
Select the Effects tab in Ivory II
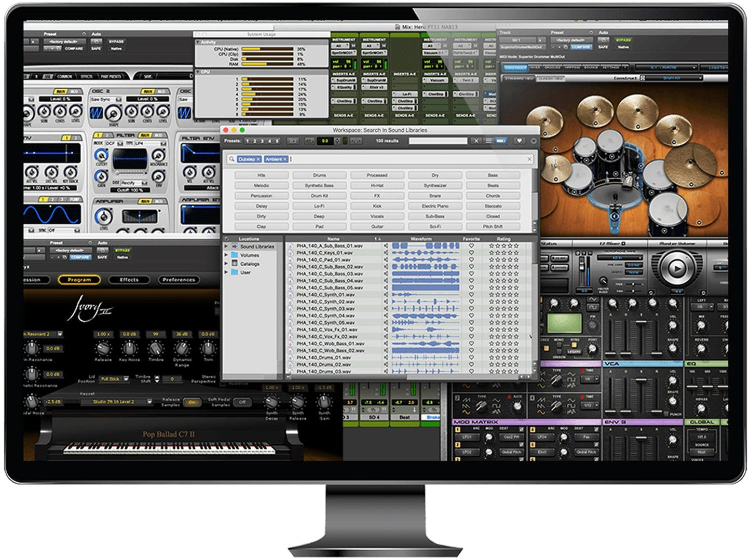(x=129, y=280)
